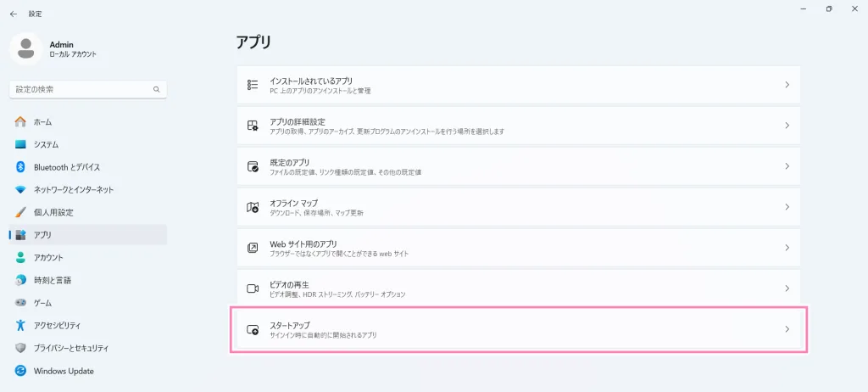Click the Installed apps list icon
868x392 pixels.
[x=252, y=85]
